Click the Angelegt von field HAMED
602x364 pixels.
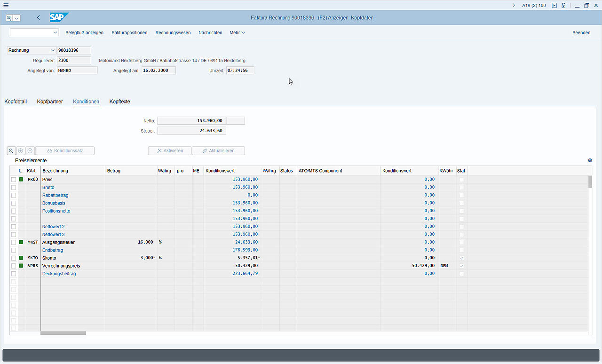tap(77, 71)
